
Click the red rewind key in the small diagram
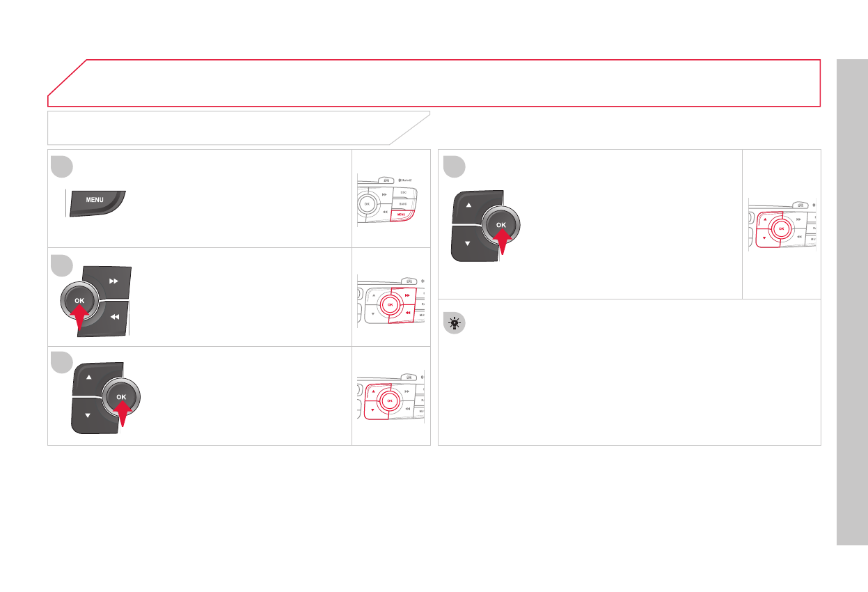click(x=407, y=316)
